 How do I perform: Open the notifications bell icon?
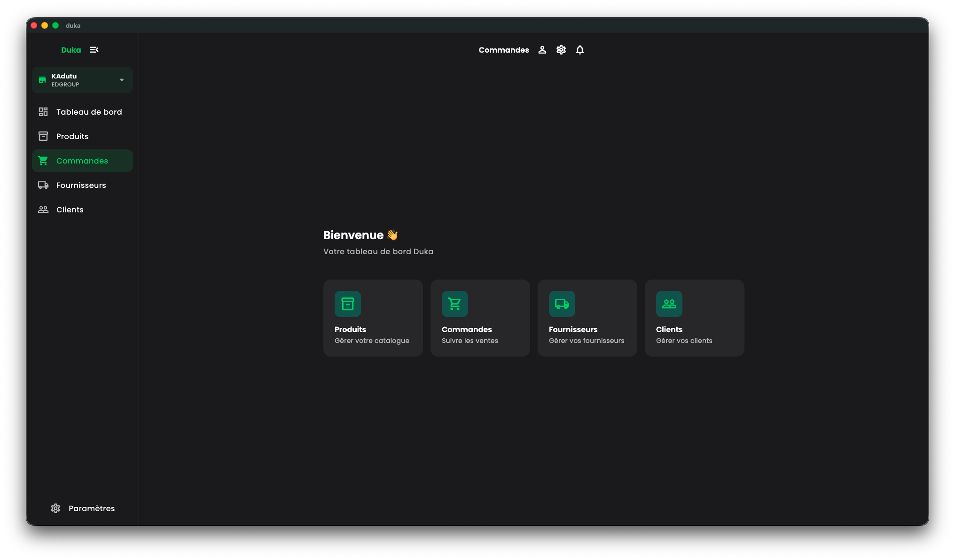(x=579, y=50)
